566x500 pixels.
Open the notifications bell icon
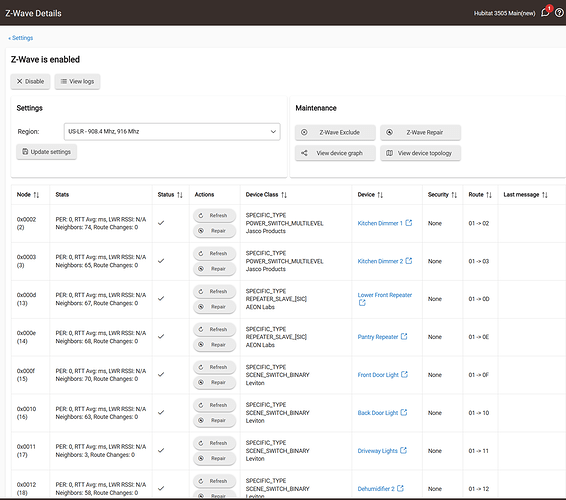coord(545,13)
